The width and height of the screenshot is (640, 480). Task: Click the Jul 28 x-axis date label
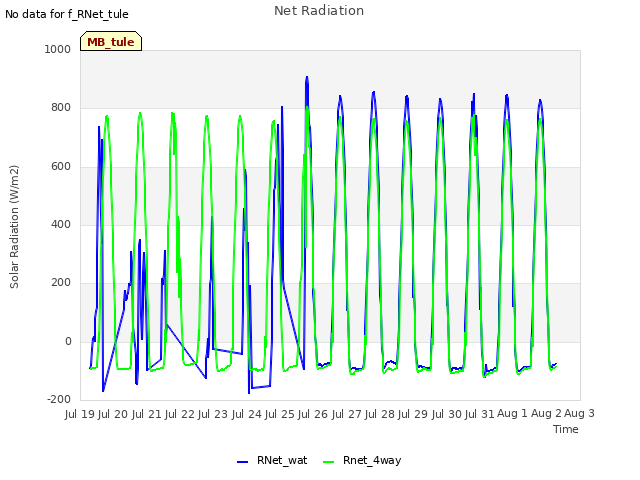click(380, 414)
